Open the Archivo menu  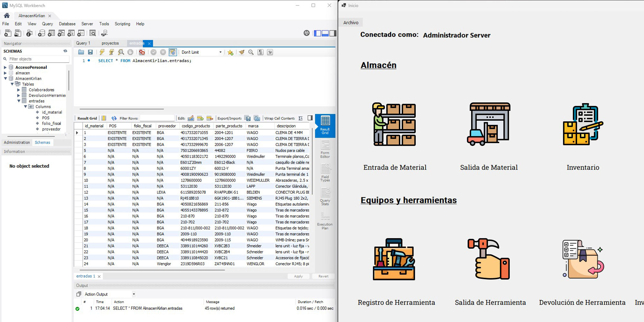point(351,23)
